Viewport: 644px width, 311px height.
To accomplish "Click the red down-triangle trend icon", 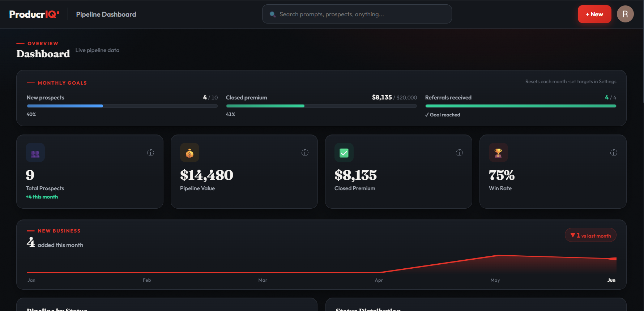I will click(x=573, y=235).
